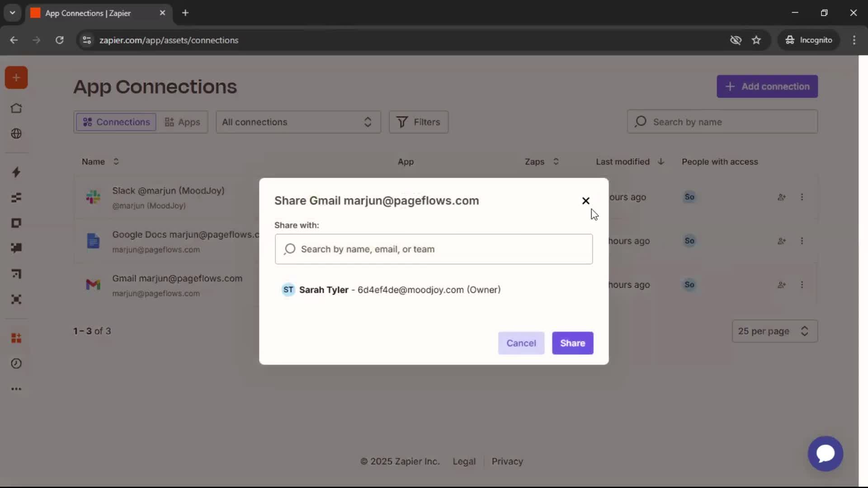Expand the All connections dropdown
The width and height of the screenshot is (868, 488).
pyautogui.click(x=298, y=122)
